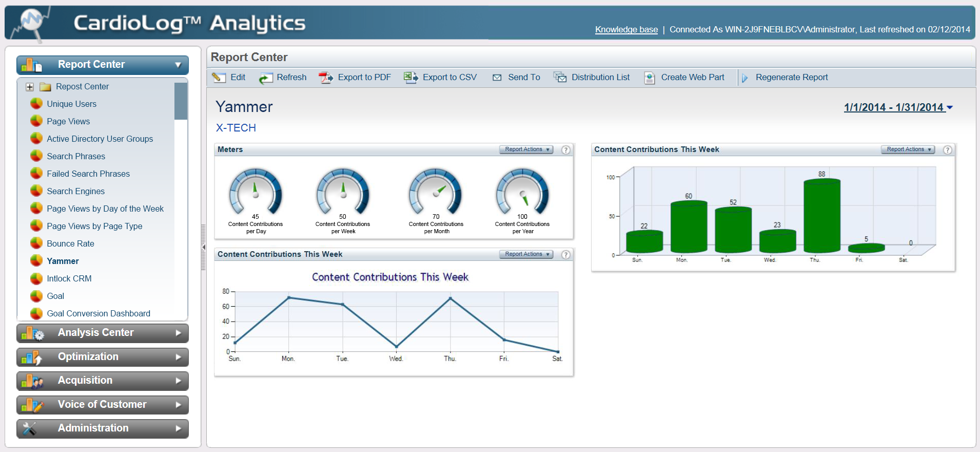Expand the Acquisition arrow
980x452 pixels.
click(x=178, y=381)
